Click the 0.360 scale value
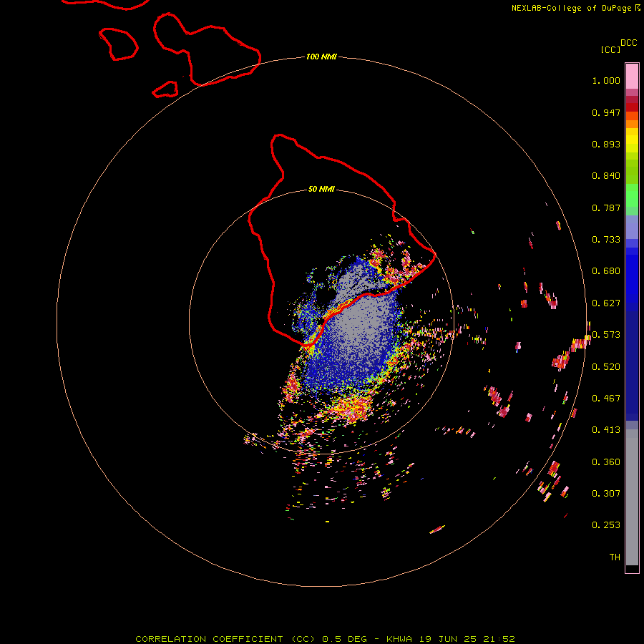 tap(606, 462)
